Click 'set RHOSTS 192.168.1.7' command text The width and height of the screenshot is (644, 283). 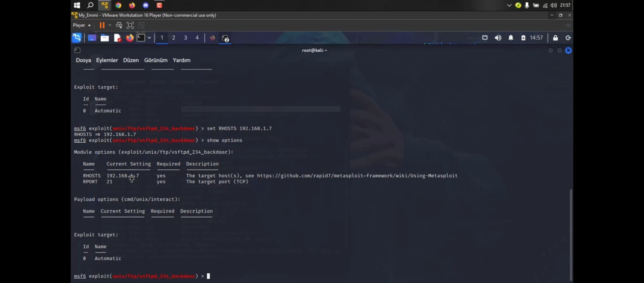coord(239,129)
